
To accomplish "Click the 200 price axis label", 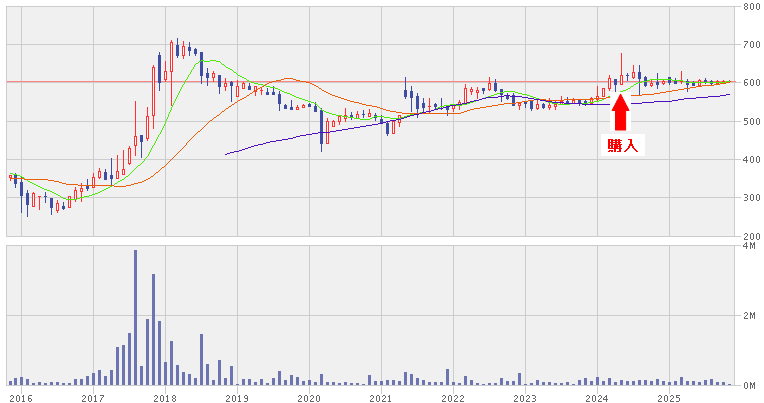I will [x=752, y=236].
